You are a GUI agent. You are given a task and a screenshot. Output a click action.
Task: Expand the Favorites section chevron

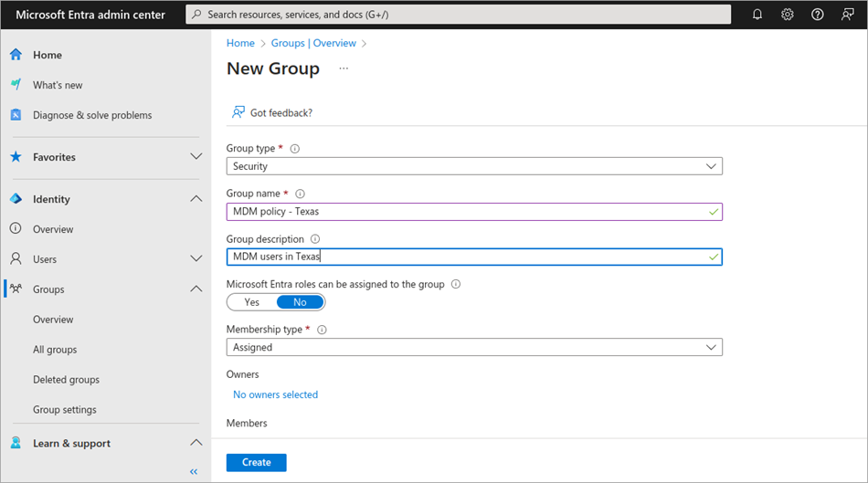(196, 156)
